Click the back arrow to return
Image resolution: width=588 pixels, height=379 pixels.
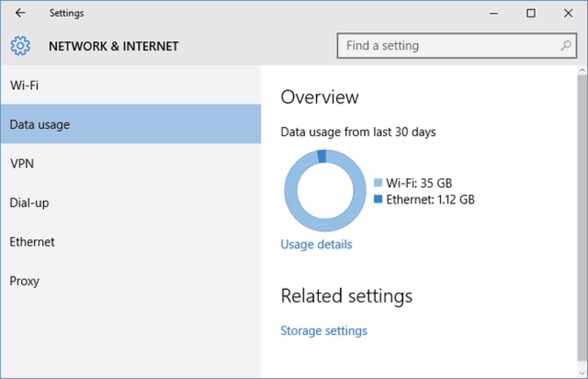pyautogui.click(x=20, y=13)
